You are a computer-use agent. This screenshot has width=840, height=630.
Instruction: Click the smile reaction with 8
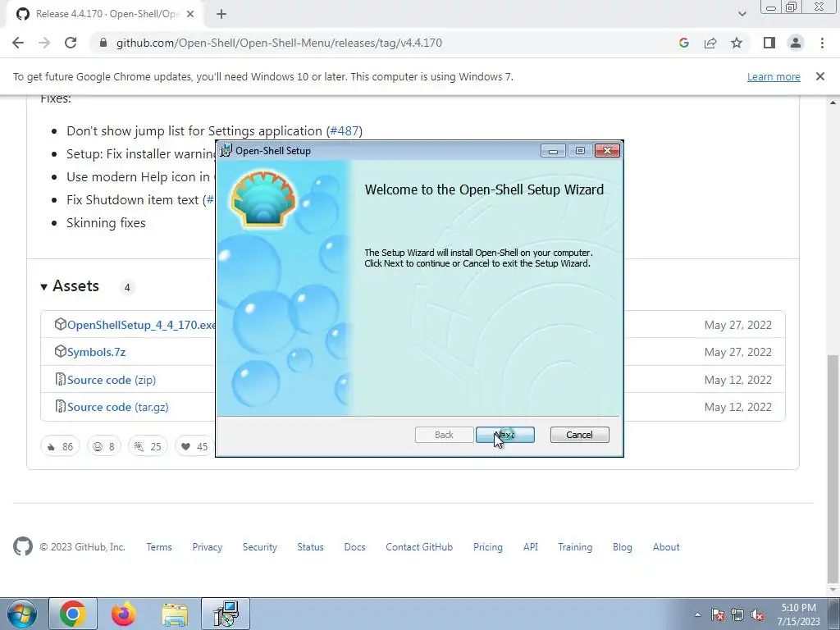click(x=104, y=446)
